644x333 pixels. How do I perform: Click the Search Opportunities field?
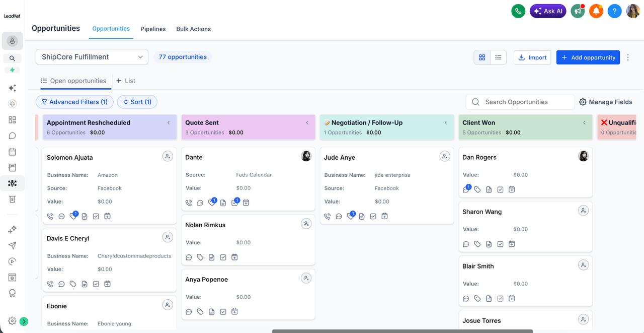[520, 102]
